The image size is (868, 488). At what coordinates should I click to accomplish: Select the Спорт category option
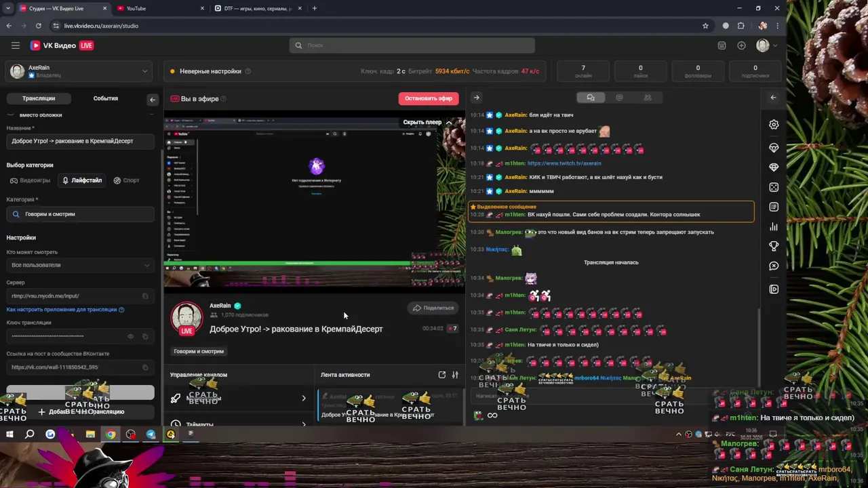[x=127, y=180]
